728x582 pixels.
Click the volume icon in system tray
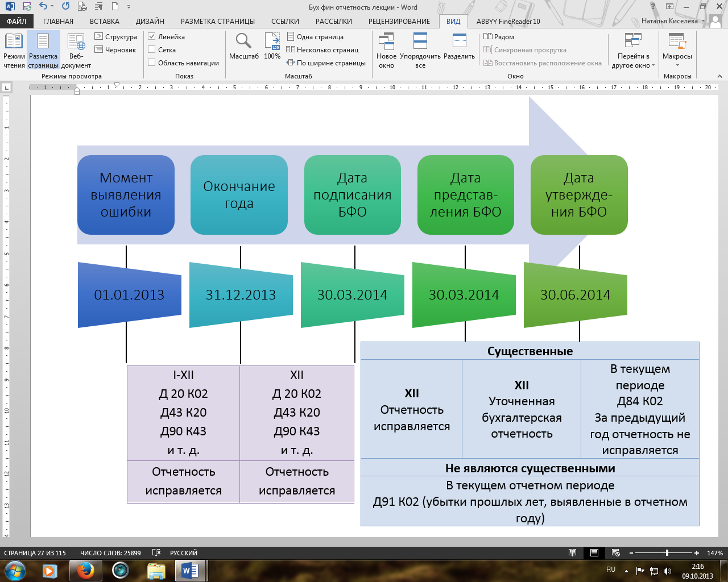coord(667,571)
